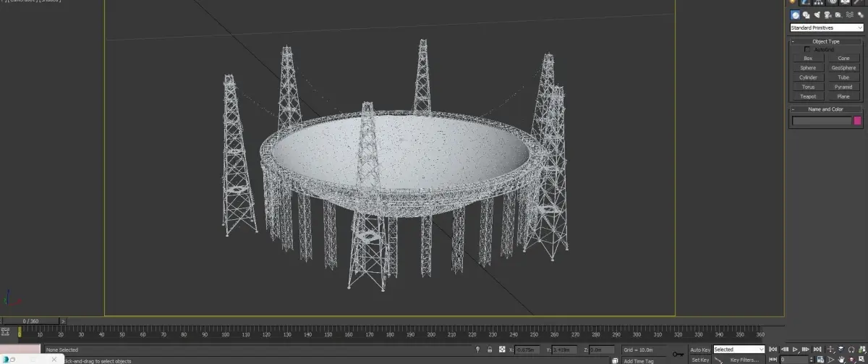Screen dimensions: 868x364
Task: Go to Start of animation
Action: 773,349
